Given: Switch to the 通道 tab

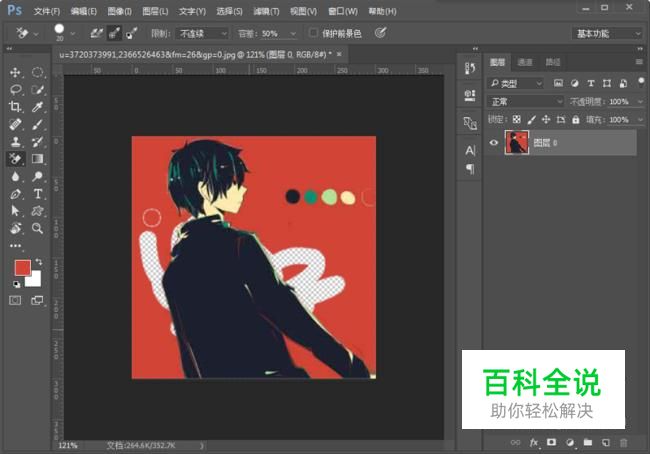Looking at the screenshot, I should (x=525, y=62).
